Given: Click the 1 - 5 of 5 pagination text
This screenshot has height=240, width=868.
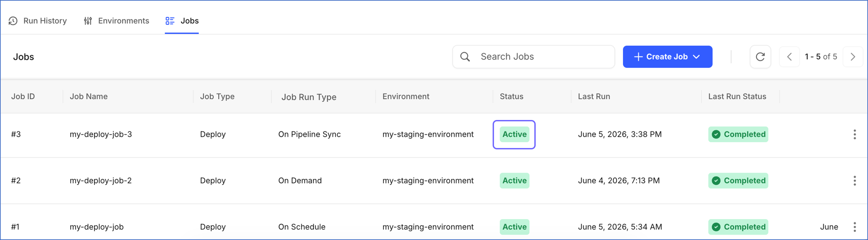Looking at the screenshot, I should [821, 57].
